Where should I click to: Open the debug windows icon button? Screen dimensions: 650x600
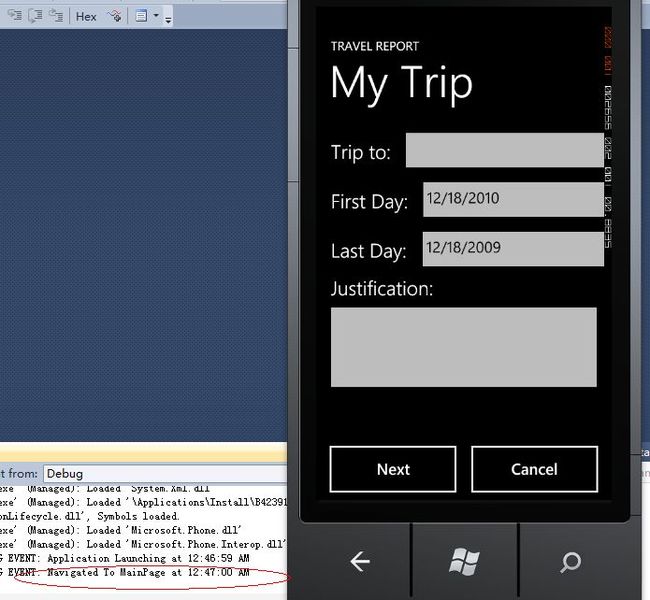141,16
